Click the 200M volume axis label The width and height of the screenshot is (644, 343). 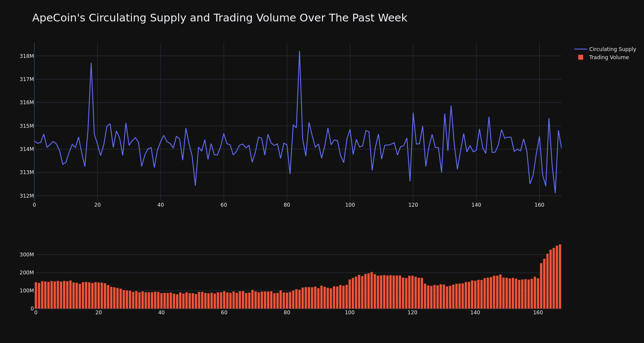coord(26,273)
